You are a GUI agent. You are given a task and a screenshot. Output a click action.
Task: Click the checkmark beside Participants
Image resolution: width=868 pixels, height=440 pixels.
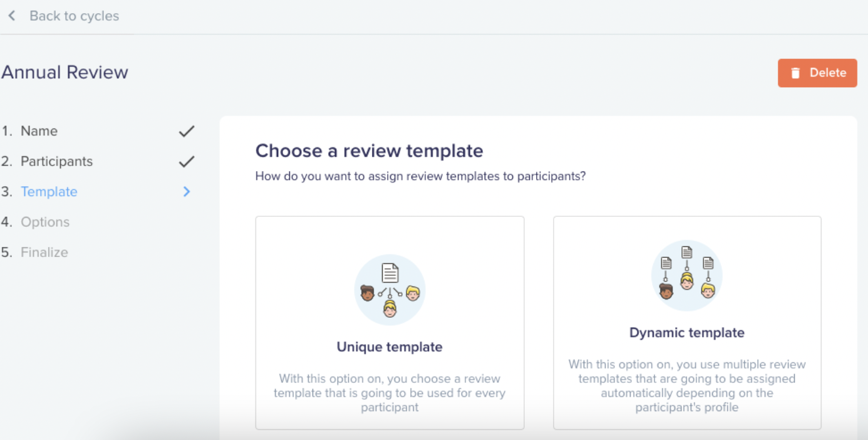point(187,161)
